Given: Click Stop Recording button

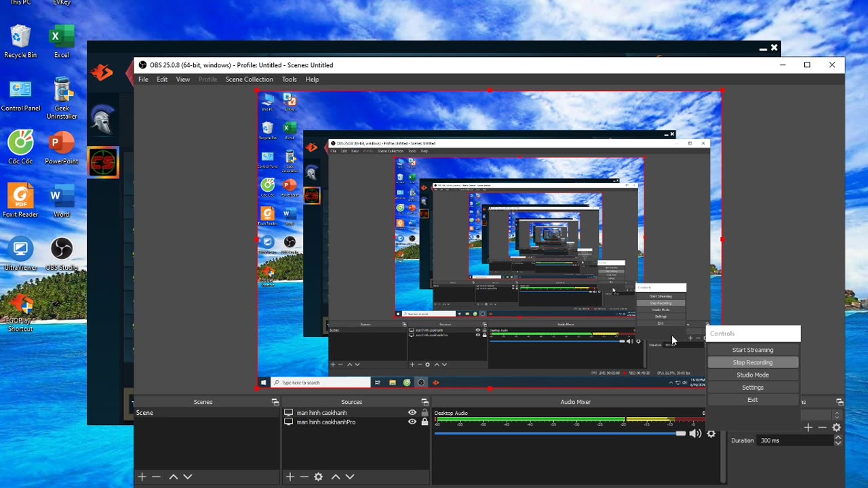Looking at the screenshot, I should pyautogui.click(x=753, y=363).
